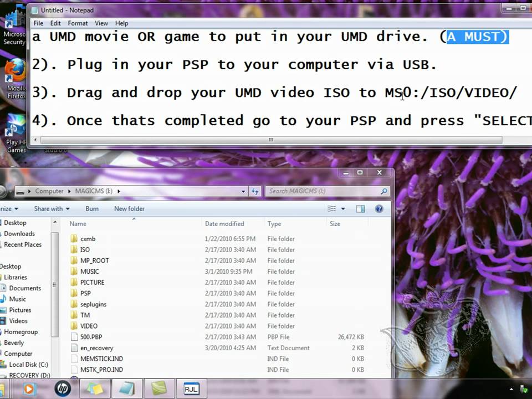Screen dimensions: 532x399
Task: Select the MUSIC folder row
Action: tap(217, 272)
